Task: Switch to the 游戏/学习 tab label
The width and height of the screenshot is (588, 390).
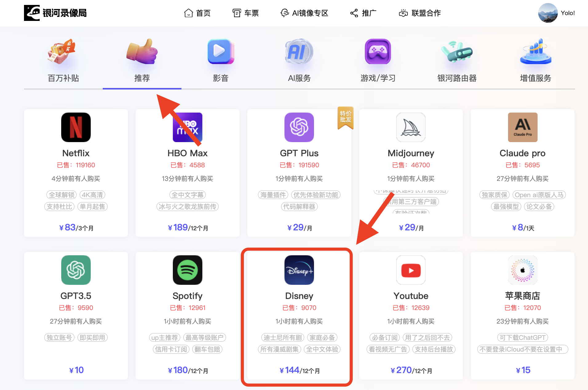Action: click(378, 78)
